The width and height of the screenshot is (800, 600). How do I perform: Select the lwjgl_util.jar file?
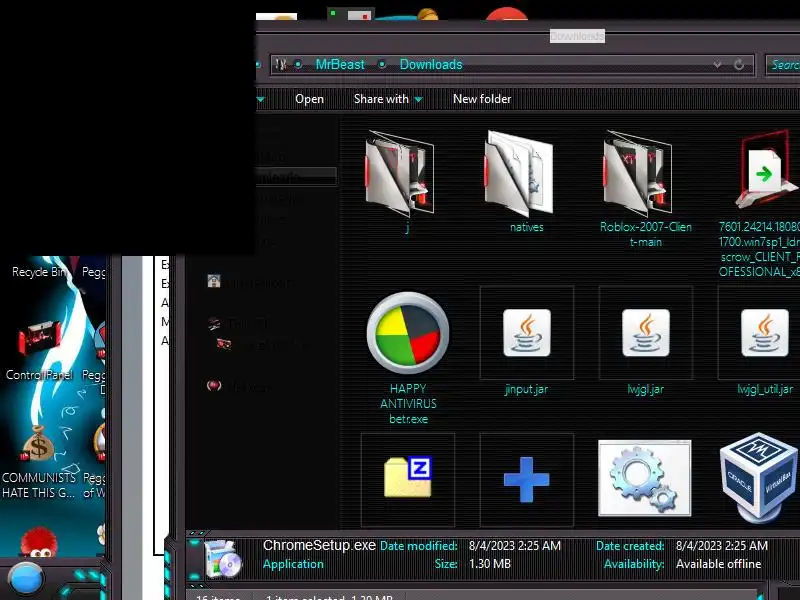(x=765, y=333)
